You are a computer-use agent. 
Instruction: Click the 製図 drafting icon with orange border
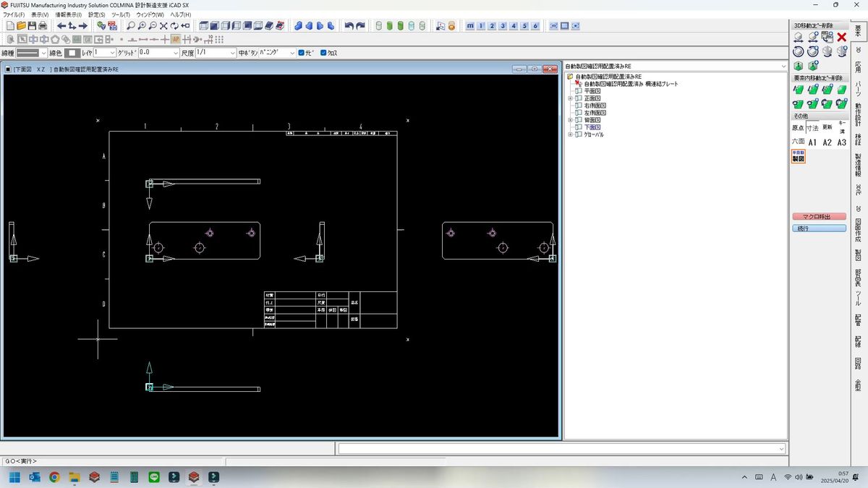click(799, 156)
